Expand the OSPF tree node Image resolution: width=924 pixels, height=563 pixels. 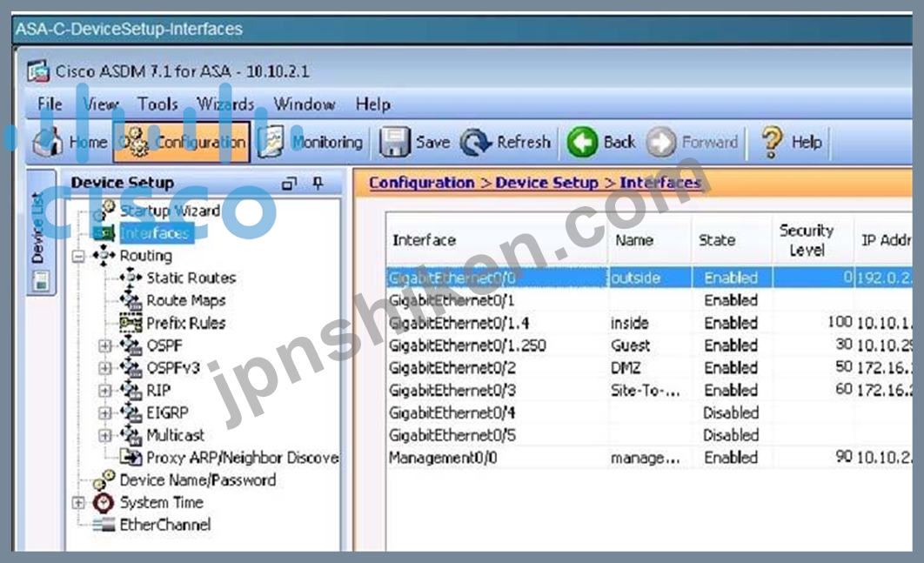coord(105,345)
